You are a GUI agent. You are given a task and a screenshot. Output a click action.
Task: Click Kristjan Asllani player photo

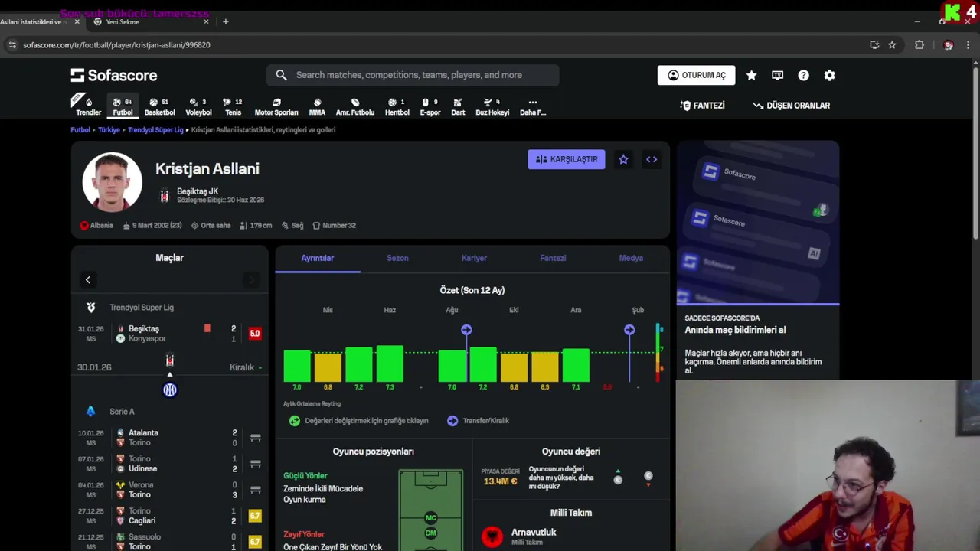point(112,182)
